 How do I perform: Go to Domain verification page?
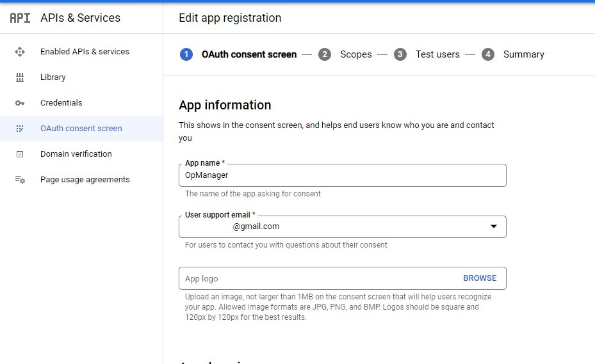click(76, 154)
